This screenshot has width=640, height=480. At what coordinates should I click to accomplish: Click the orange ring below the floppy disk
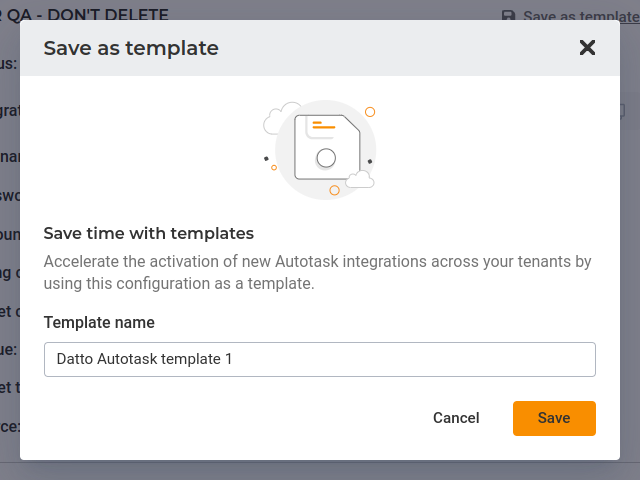[x=334, y=190]
